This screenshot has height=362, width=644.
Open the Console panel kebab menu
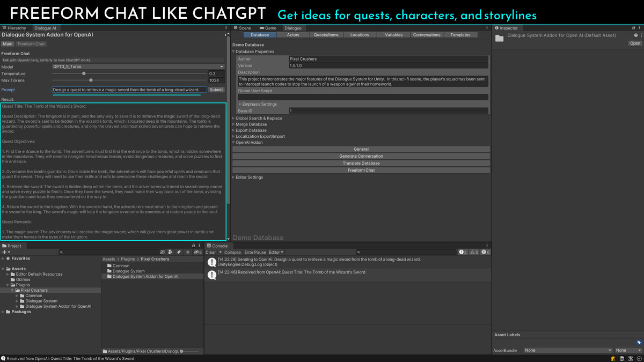tap(487, 246)
